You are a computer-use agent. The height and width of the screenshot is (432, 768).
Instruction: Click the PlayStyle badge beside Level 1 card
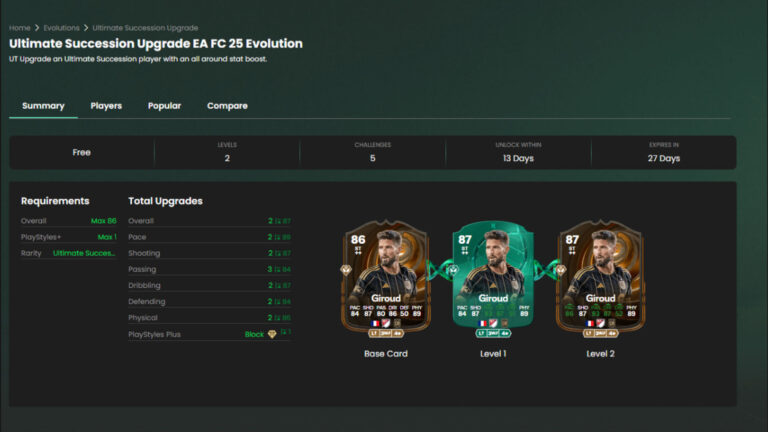coord(454,270)
